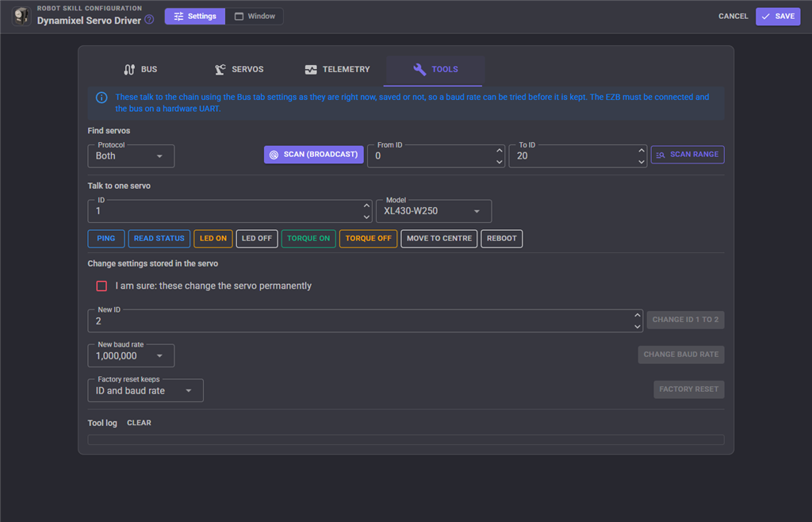Open the Model dropdown showing XL430-W250
The width and height of the screenshot is (812, 522).
click(x=434, y=211)
